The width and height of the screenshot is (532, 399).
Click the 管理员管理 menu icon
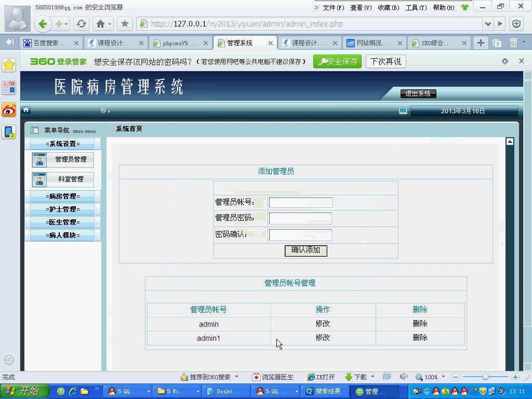click(x=39, y=160)
